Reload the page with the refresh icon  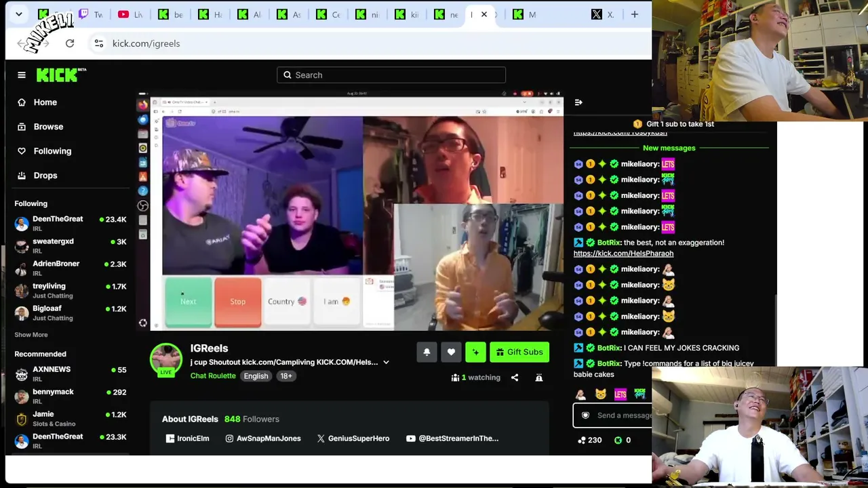70,43
